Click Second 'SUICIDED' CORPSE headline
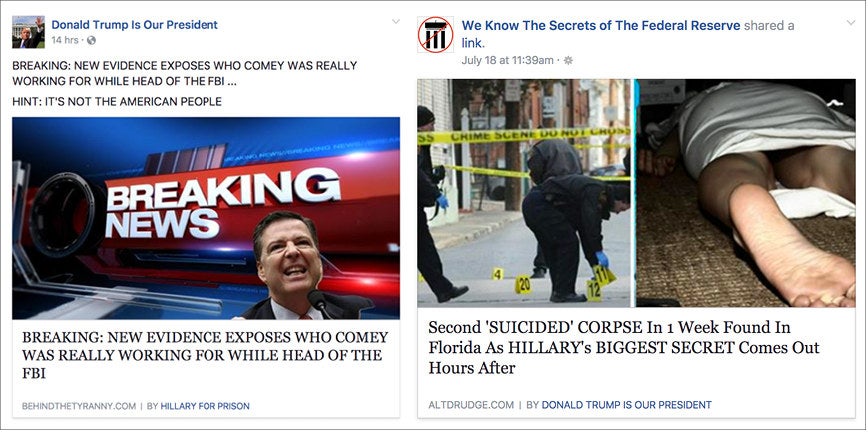868x432 pixels. coord(624,347)
